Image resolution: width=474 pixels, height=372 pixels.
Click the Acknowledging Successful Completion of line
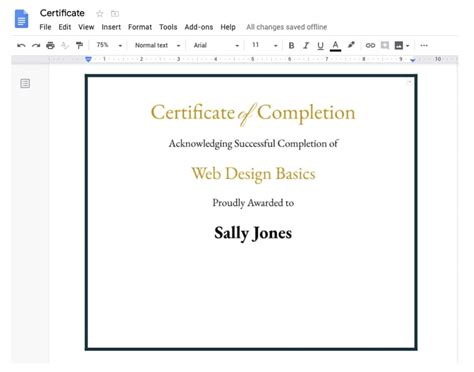click(x=253, y=144)
